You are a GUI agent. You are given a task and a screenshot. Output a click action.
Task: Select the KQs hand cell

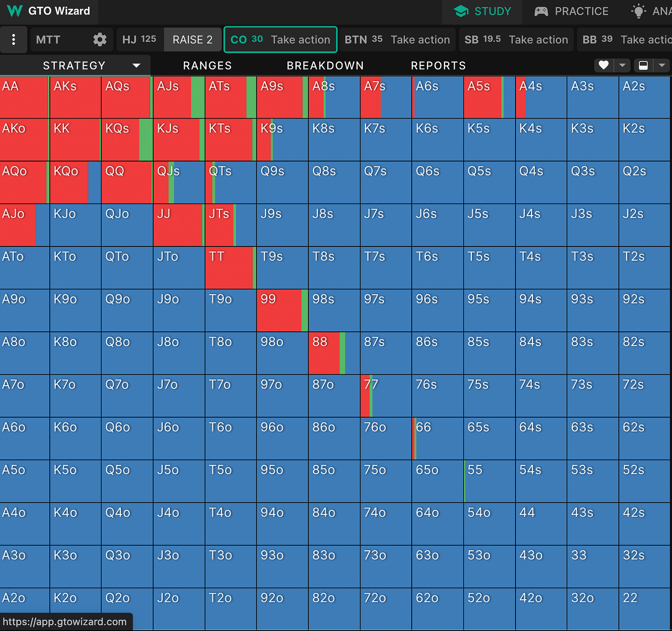click(127, 139)
